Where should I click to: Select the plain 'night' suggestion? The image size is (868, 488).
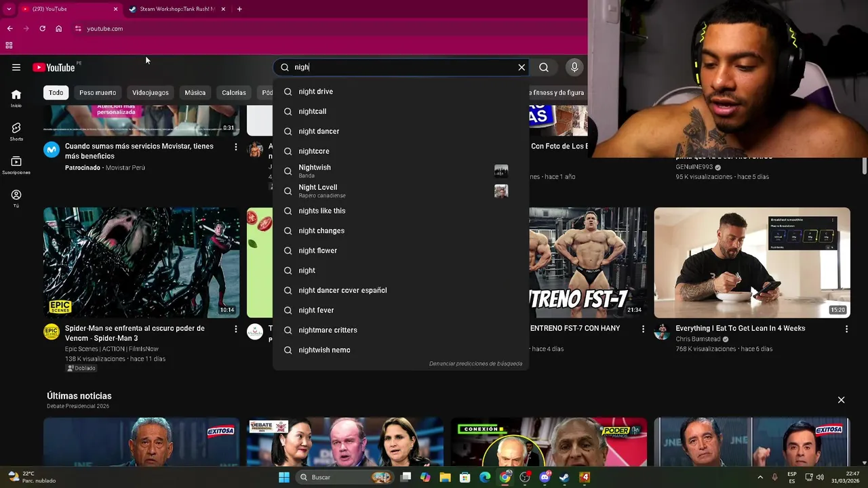click(x=401, y=270)
